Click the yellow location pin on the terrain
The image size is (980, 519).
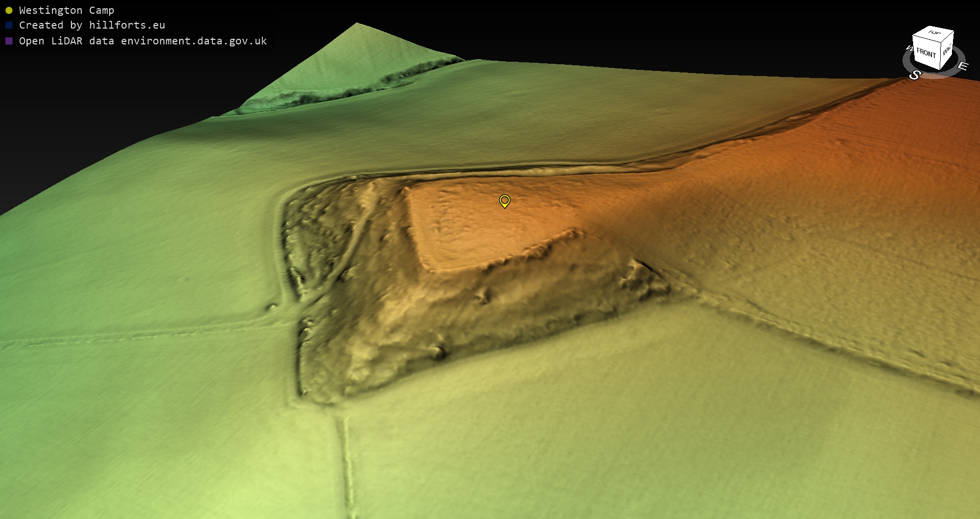point(504,201)
